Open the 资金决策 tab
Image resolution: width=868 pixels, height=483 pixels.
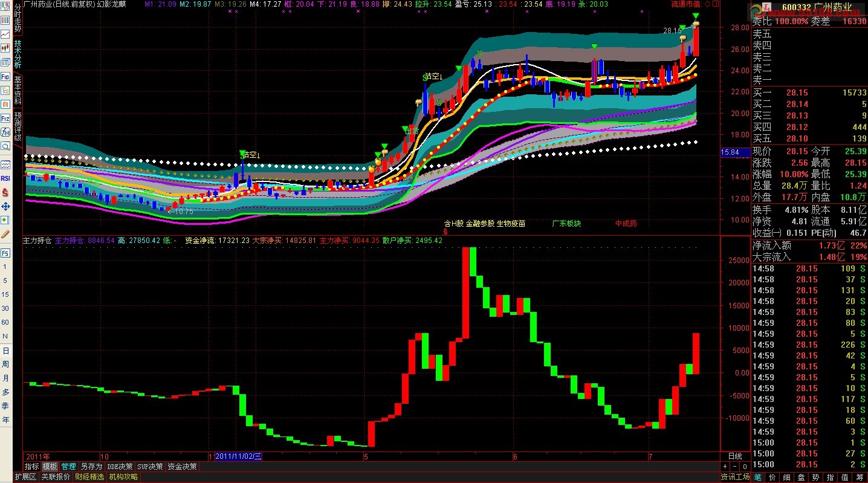pyautogui.click(x=182, y=467)
